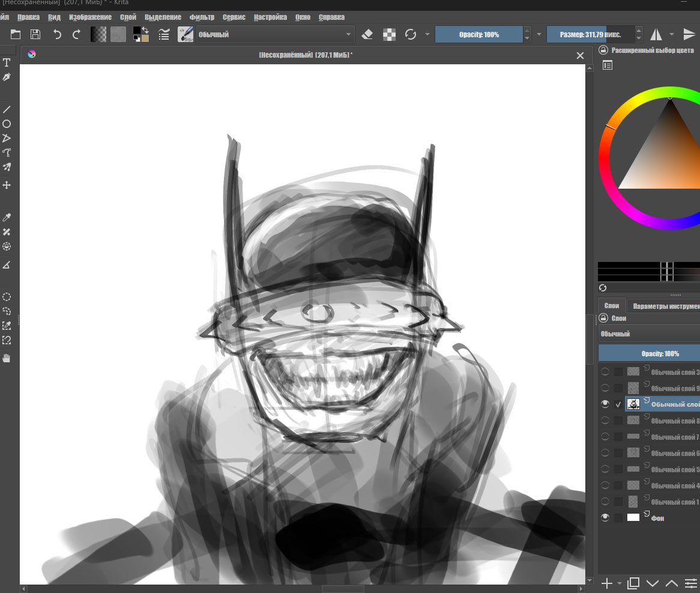Toggle eraser mode
This screenshot has width=700, height=593.
click(x=367, y=34)
